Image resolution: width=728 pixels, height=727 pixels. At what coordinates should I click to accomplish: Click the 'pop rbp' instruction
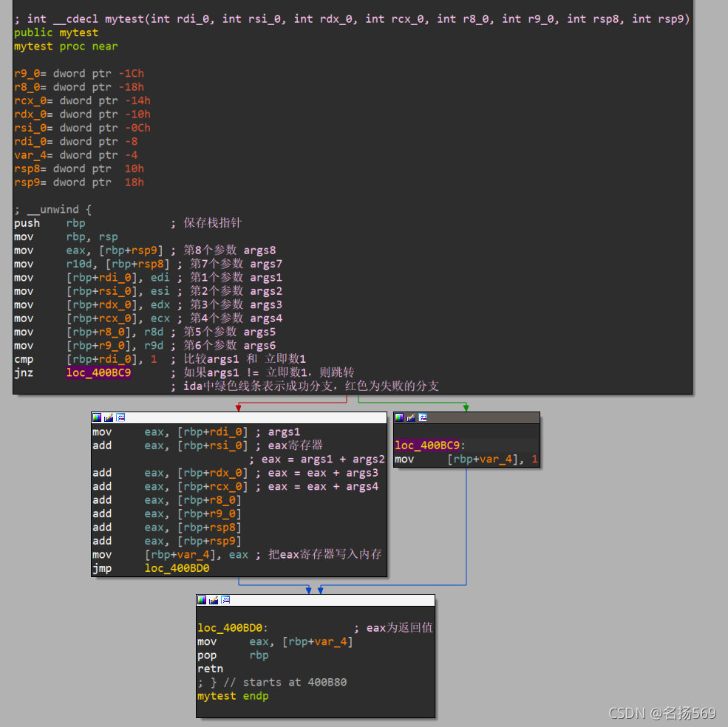(233, 655)
